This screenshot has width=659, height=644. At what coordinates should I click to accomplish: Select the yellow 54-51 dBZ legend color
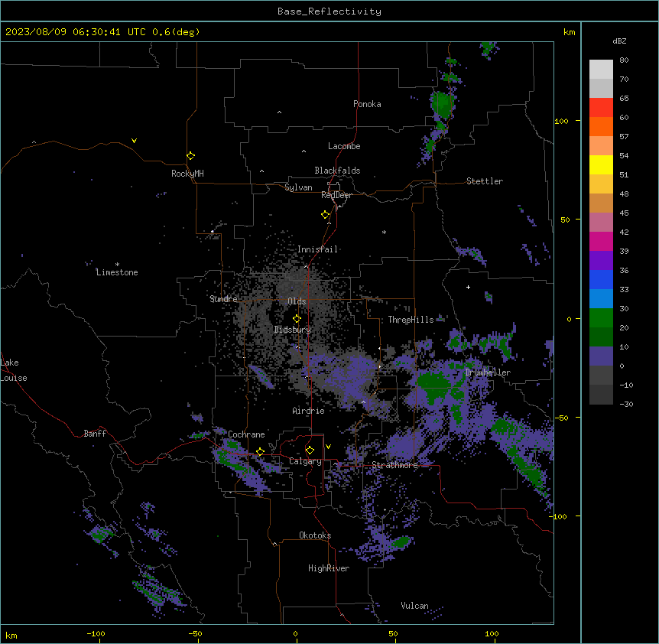(601, 164)
